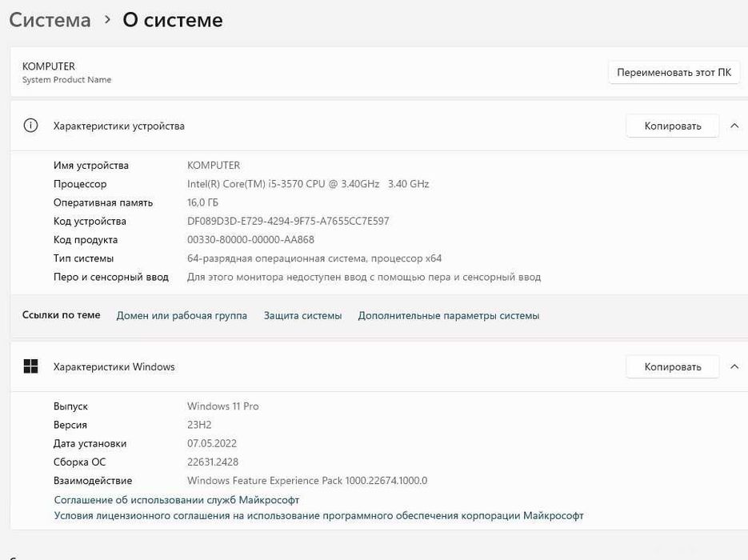
Task: Click the product code value 00330-80000
Action: [250, 239]
